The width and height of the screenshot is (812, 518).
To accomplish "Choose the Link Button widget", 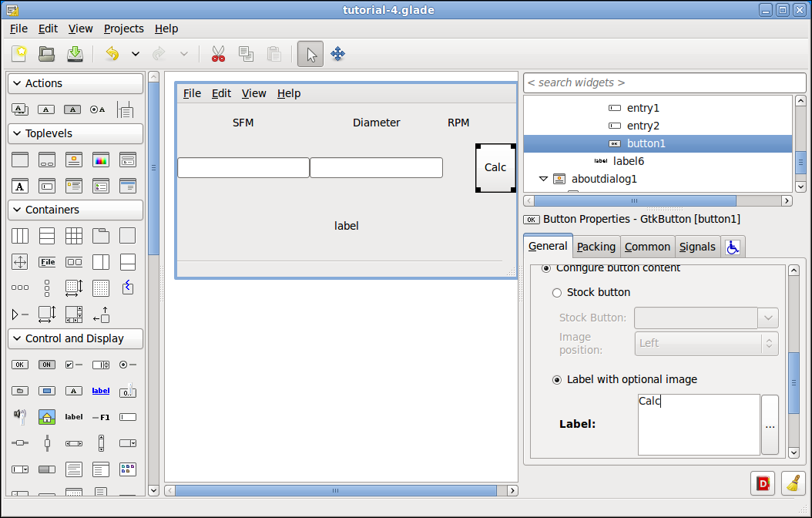I will [x=101, y=391].
